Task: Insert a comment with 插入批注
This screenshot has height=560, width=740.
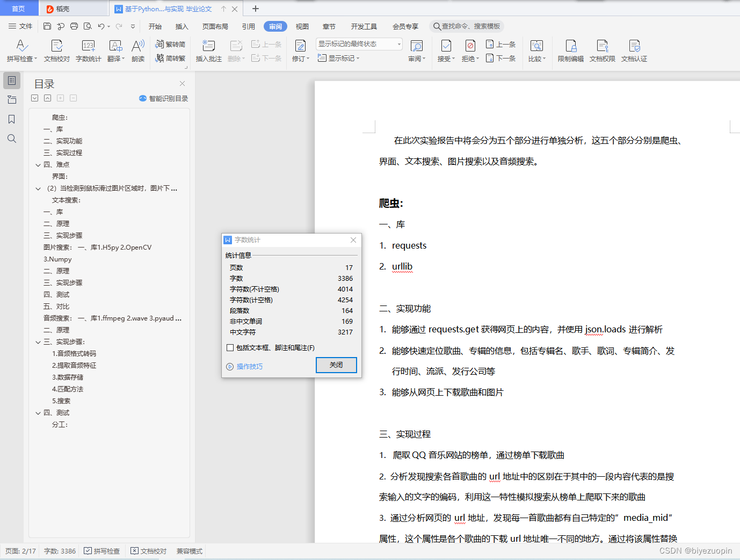Action: [208, 50]
